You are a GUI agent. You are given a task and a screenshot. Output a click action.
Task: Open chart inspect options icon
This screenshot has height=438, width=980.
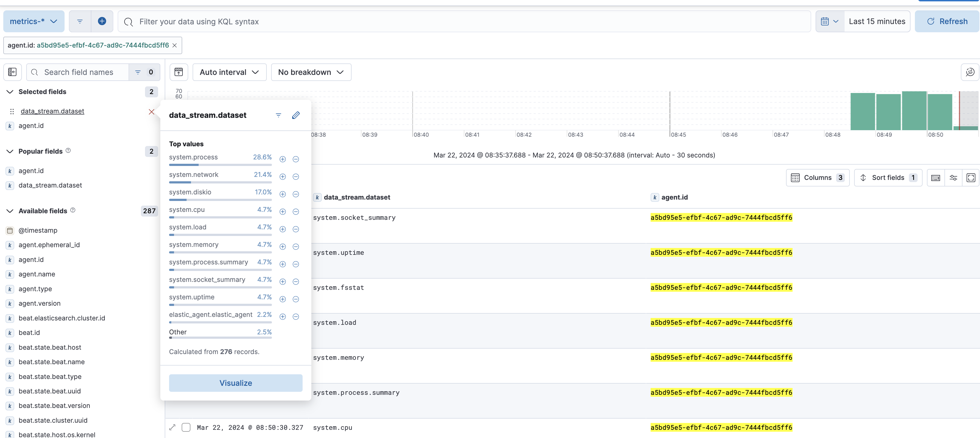[970, 72]
